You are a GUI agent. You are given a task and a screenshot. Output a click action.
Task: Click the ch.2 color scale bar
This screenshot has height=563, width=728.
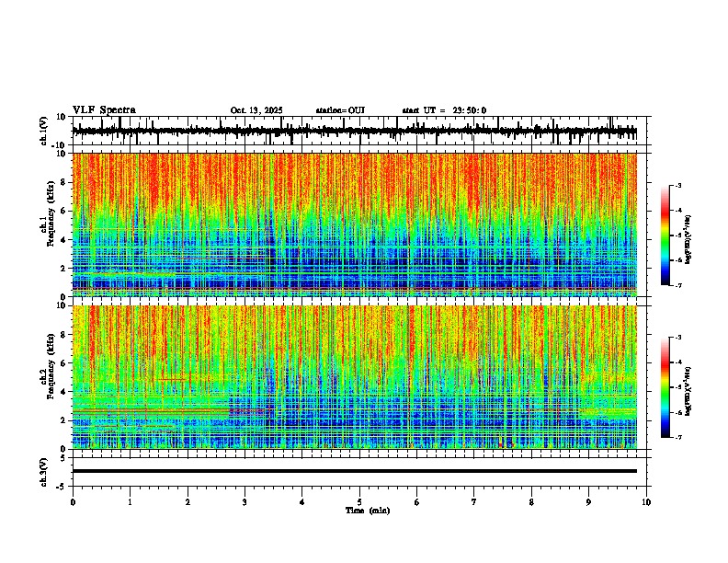(665, 387)
